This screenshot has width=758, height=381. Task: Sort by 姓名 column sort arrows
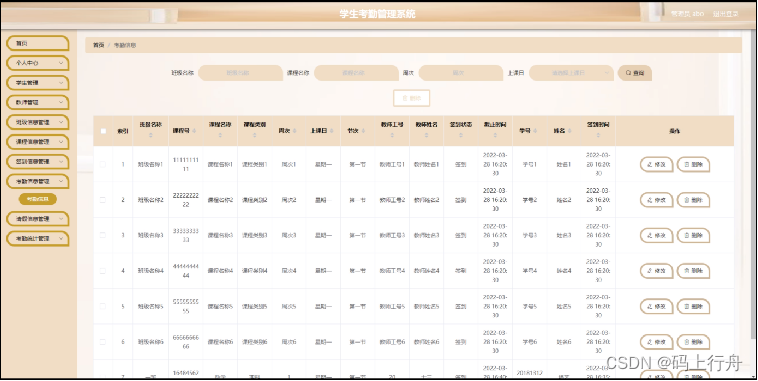(569, 131)
